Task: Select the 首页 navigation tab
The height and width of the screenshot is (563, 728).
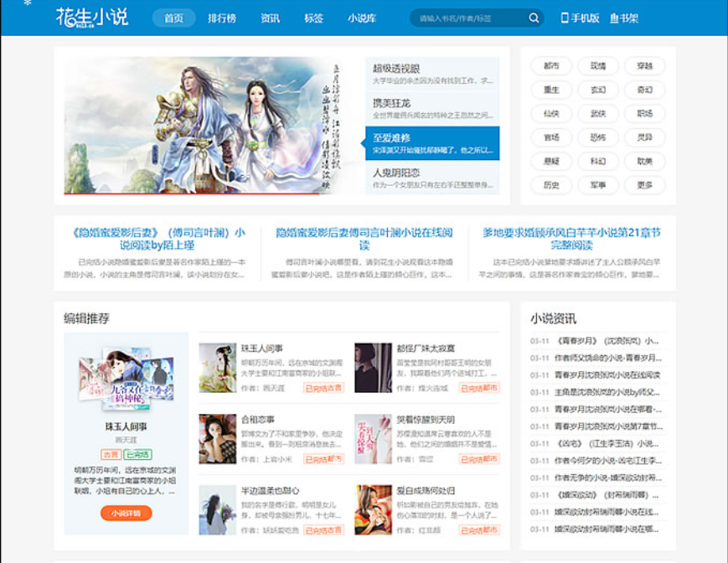Action: click(173, 18)
